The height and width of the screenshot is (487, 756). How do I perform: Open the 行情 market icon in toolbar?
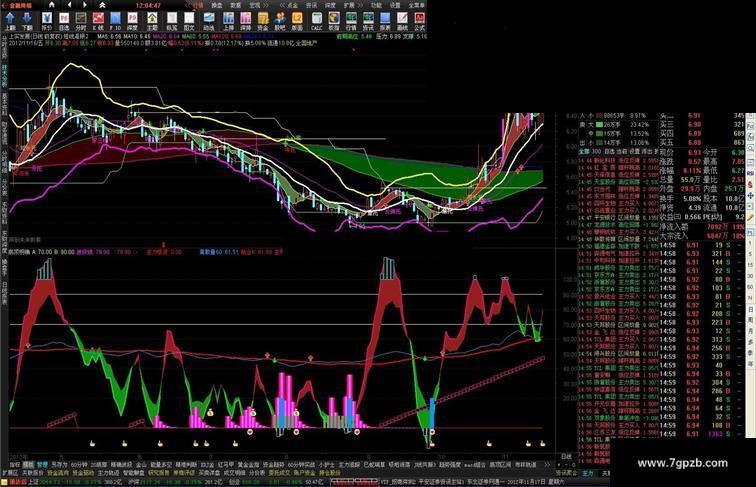point(351,19)
